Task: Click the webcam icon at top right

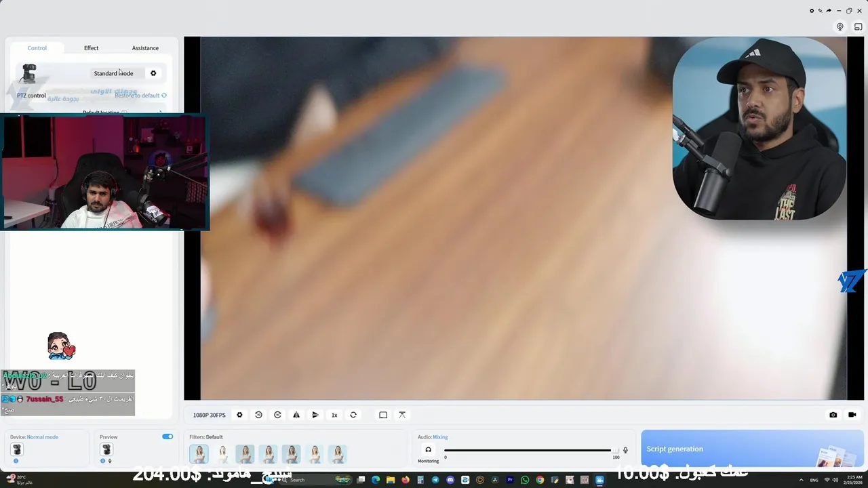Action: tap(840, 27)
